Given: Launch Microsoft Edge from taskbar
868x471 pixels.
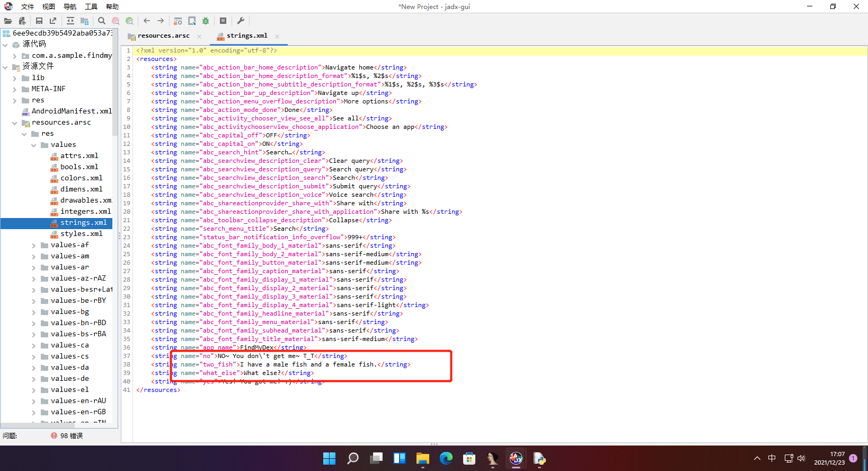Looking at the screenshot, I should pos(446,458).
